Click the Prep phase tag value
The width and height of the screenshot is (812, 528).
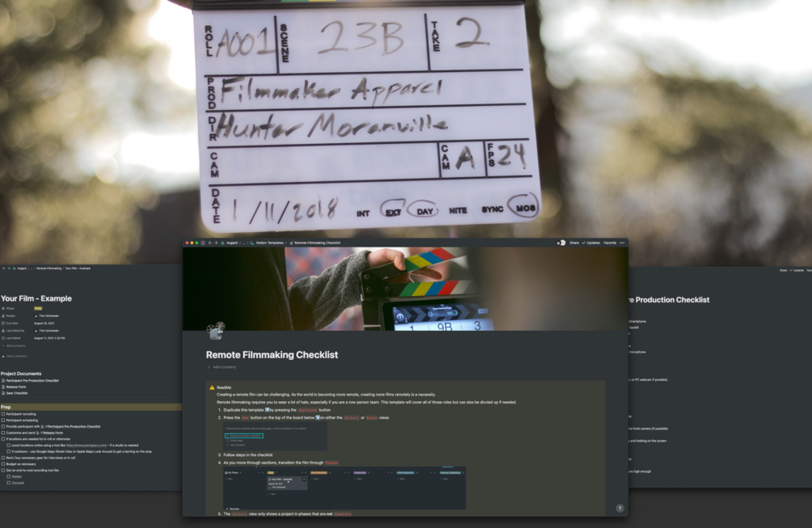click(38, 308)
